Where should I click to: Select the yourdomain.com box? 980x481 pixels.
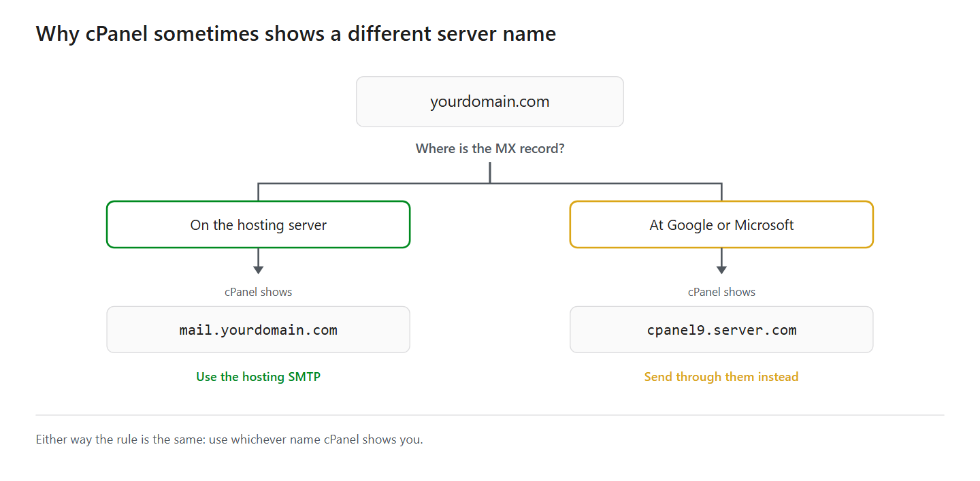(x=490, y=101)
